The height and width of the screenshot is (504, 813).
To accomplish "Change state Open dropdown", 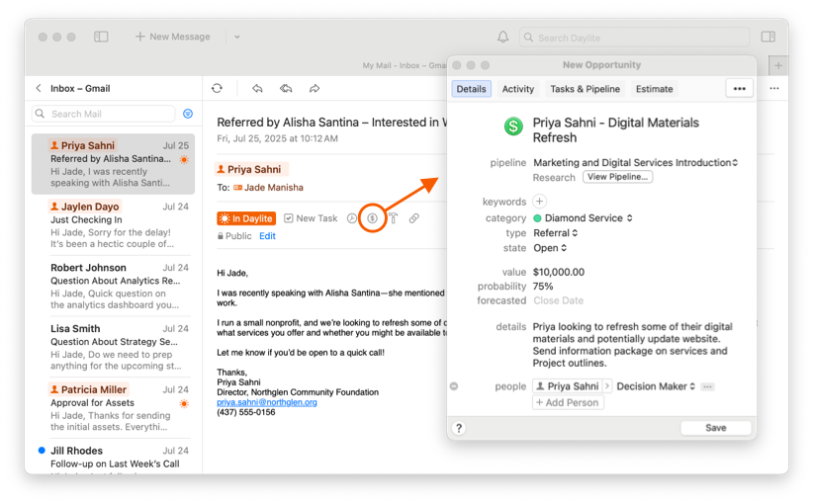I will tap(550, 248).
